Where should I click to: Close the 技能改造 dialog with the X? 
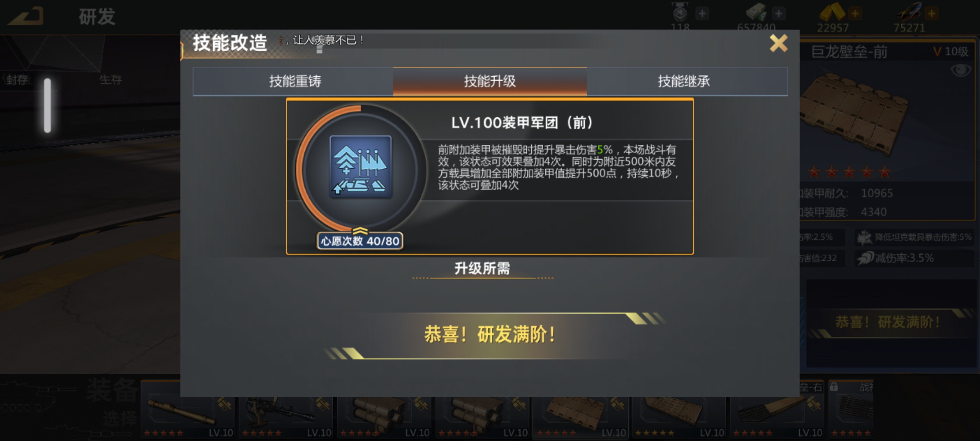pos(778,43)
